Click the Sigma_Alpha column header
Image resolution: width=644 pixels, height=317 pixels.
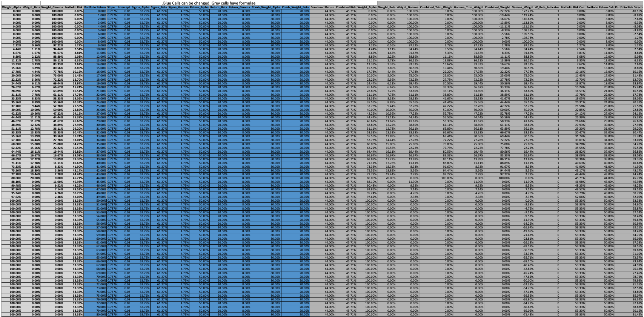coord(141,7)
